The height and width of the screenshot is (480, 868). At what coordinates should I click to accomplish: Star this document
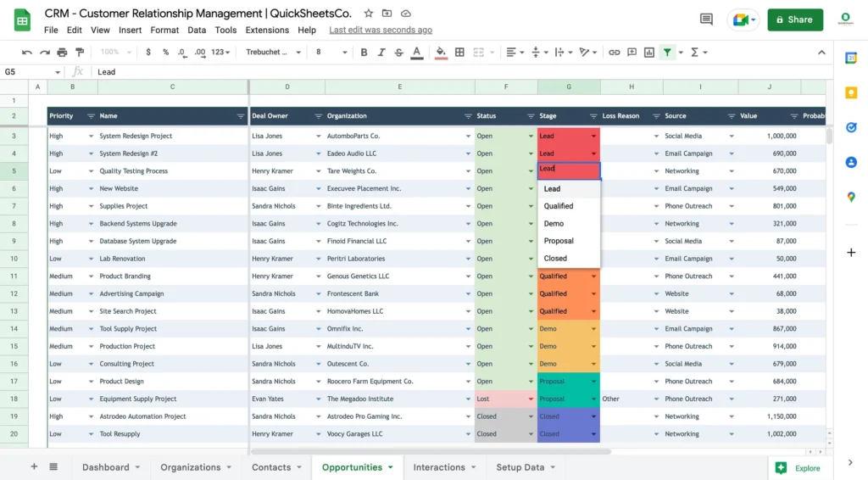pos(368,14)
